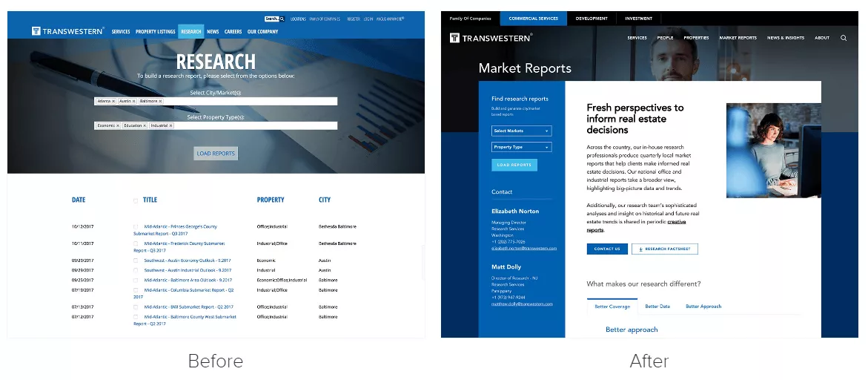The image size is (868, 380).
Task: Check the Baltimore County West Submarket checkbox
Action: [x=136, y=317]
